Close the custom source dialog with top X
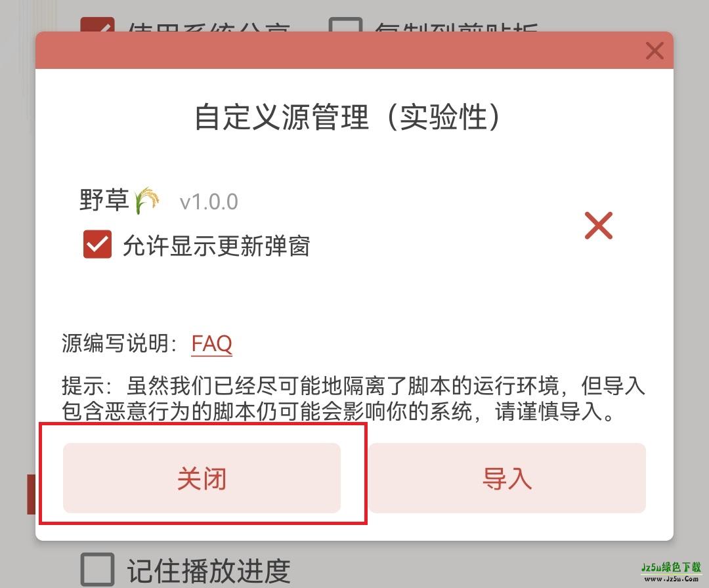709x588 pixels. pos(655,51)
